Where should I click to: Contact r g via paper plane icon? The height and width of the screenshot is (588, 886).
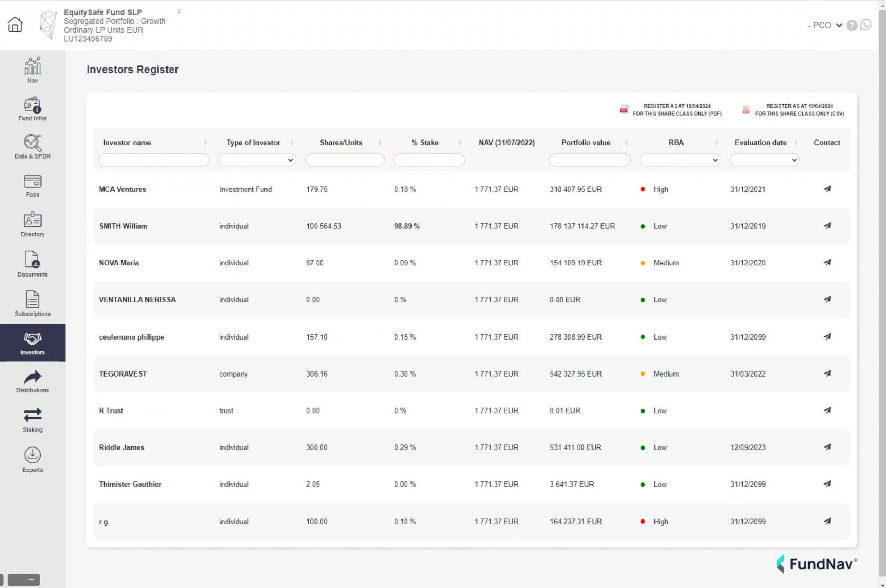[827, 521]
